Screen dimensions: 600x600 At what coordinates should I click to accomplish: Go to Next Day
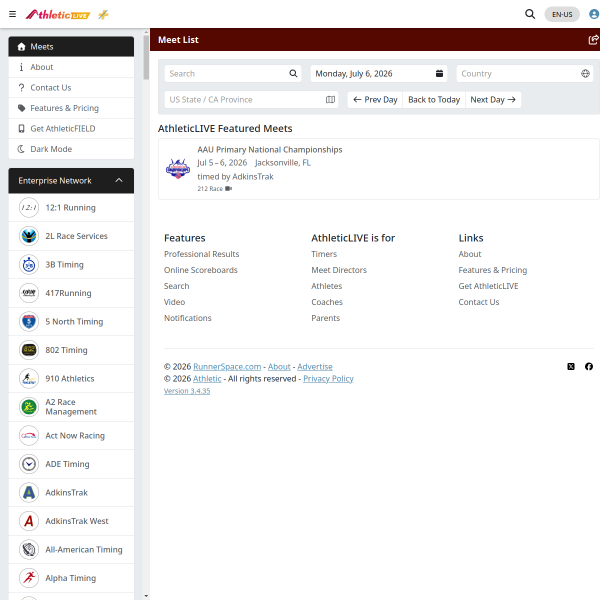click(x=493, y=99)
